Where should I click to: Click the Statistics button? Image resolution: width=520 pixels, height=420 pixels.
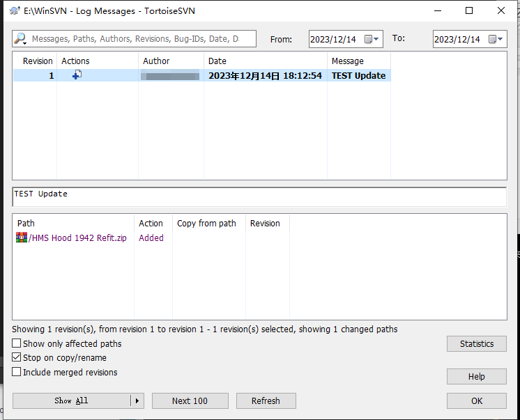pos(477,343)
